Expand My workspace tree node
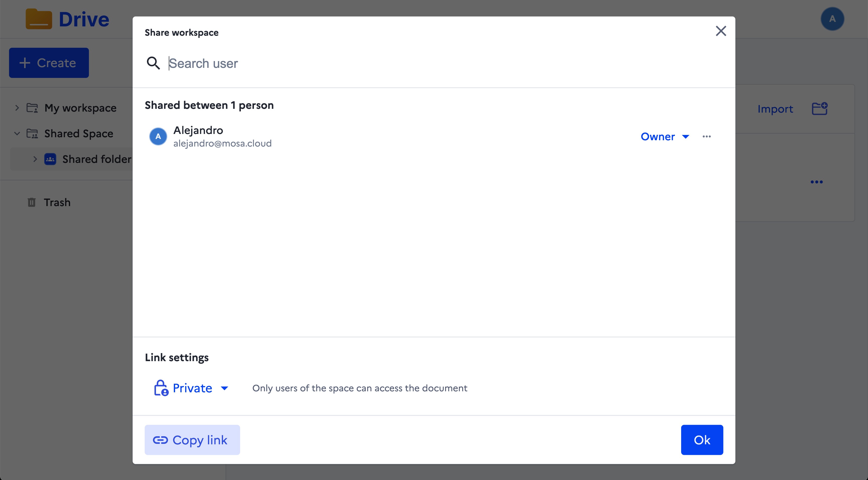 click(x=17, y=108)
